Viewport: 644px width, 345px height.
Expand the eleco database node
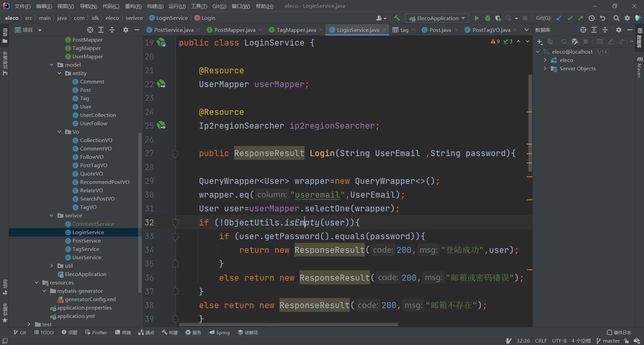(545, 60)
